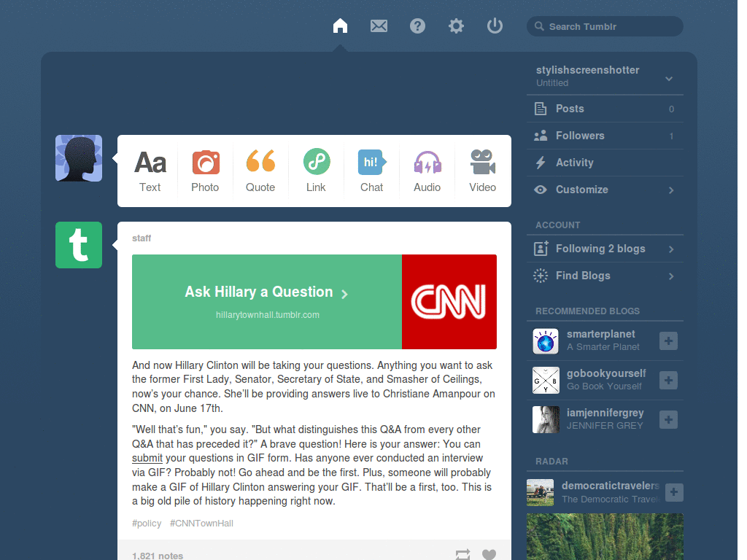Open the Inbox envelope icon
Image resolution: width=747 pixels, height=560 pixels.
379,26
